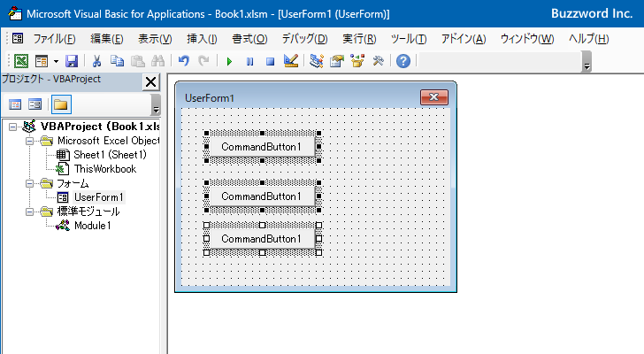This screenshot has width=644, height=354.
Task: Open Visual Basic Help question mark icon
Action: (403, 61)
